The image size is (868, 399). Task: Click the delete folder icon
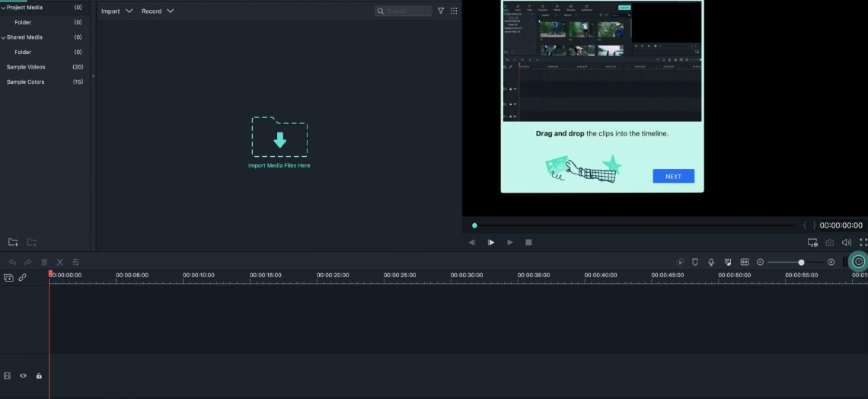[x=32, y=242]
